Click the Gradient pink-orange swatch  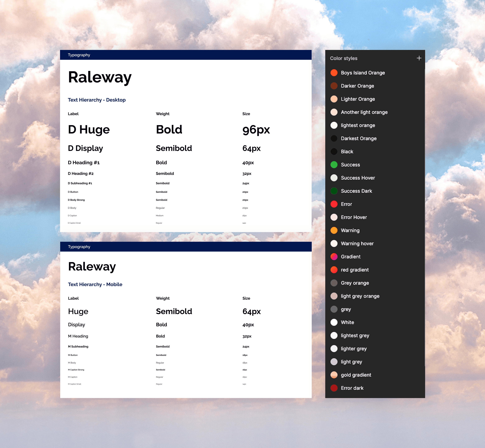coord(334,257)
